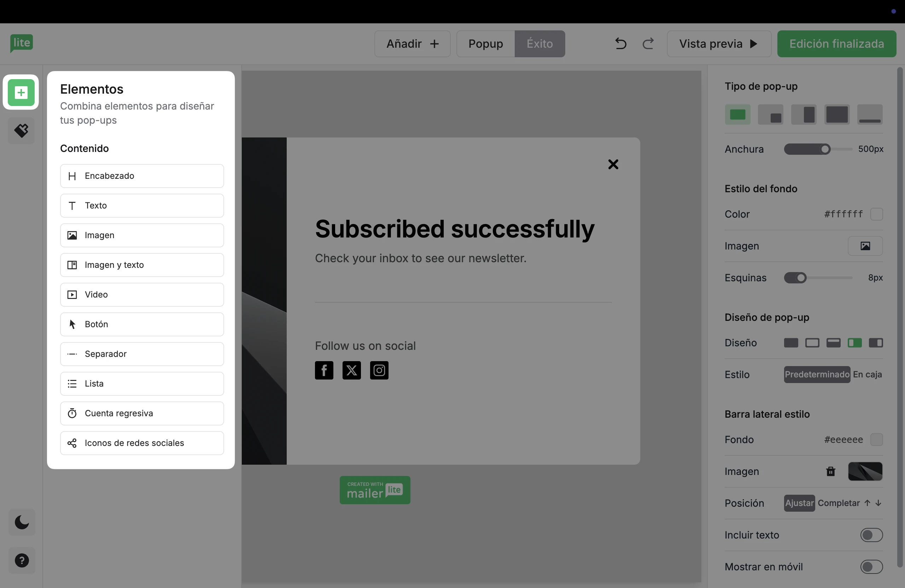Click the undo arrow icon
Screen dimensions: 905x588
pos(620,44)
